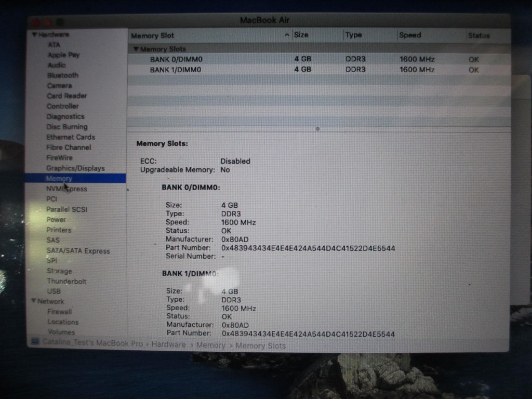Collapse the Memory Slots disclosure triangle
Screen dimensions: 532x399
[x=136, y=49]
